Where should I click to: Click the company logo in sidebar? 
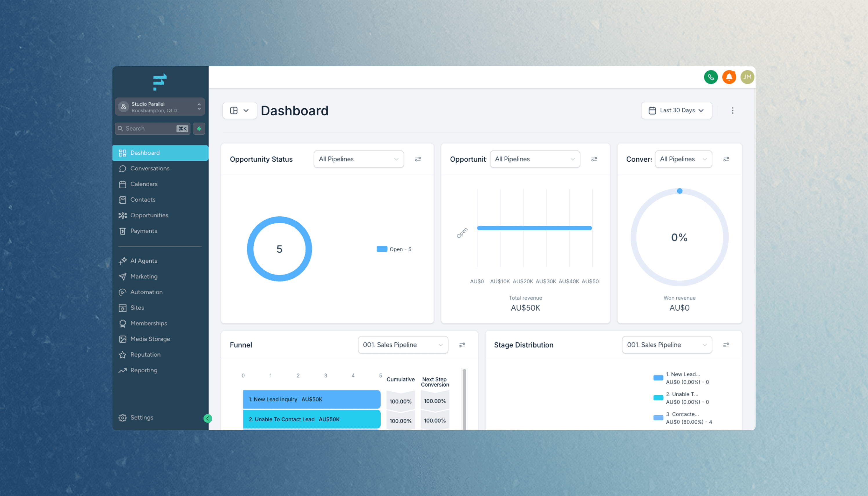160,82
